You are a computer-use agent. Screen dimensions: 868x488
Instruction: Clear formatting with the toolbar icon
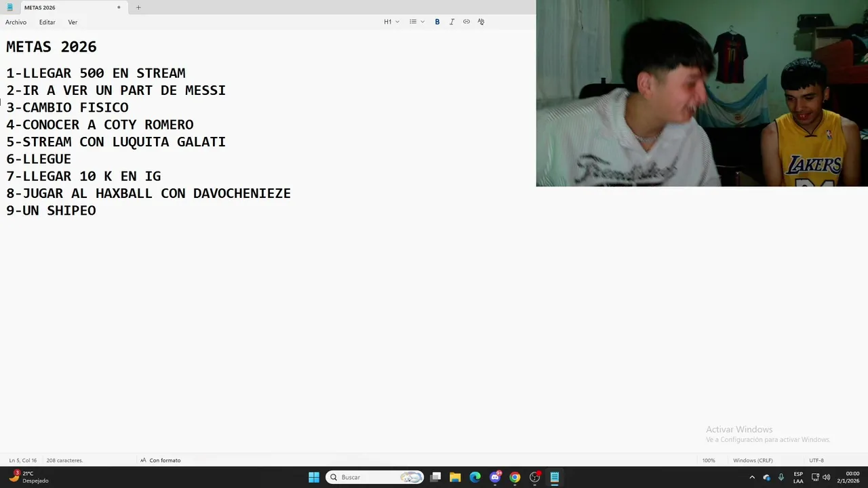click(x=481, y=22)
